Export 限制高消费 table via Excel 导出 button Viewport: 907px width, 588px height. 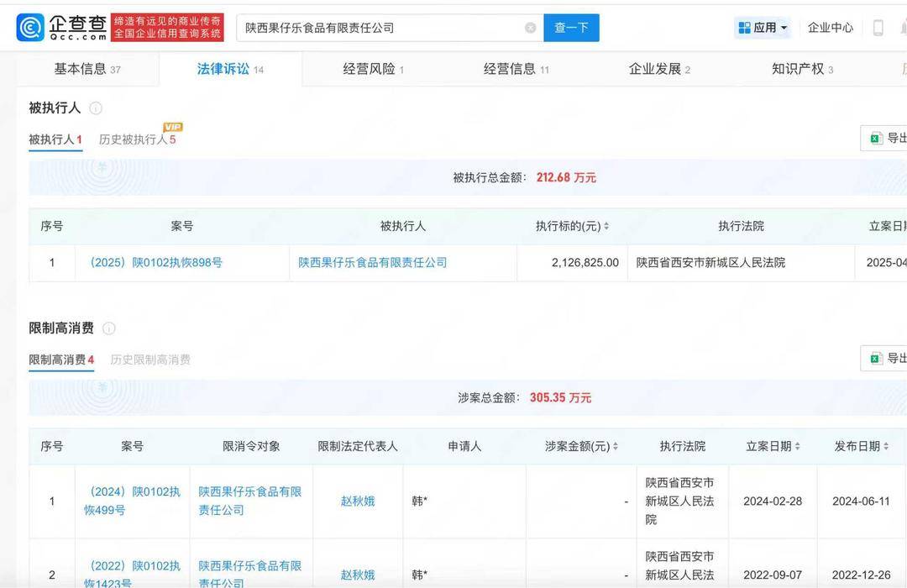(885, 358)
